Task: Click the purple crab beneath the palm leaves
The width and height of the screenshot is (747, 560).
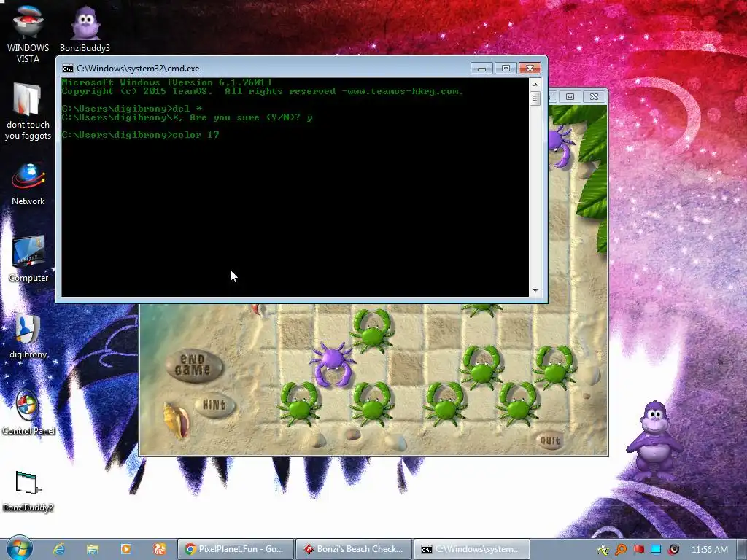Action: [560, 146]
